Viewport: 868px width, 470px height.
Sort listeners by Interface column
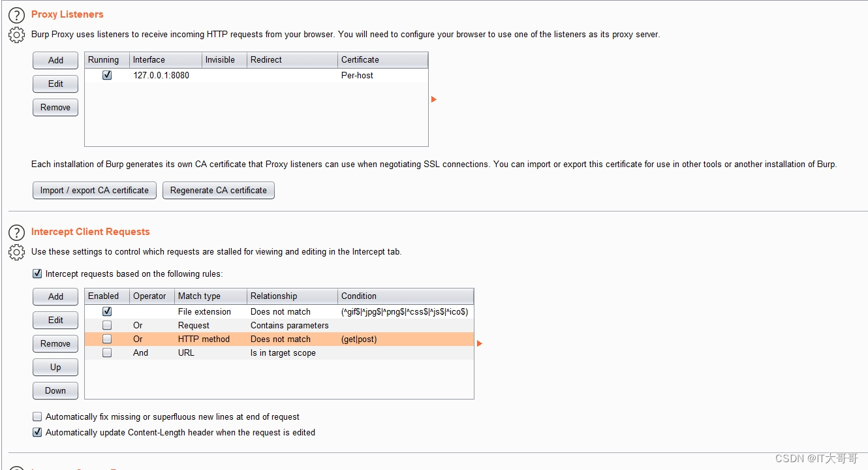click(166, 59)
